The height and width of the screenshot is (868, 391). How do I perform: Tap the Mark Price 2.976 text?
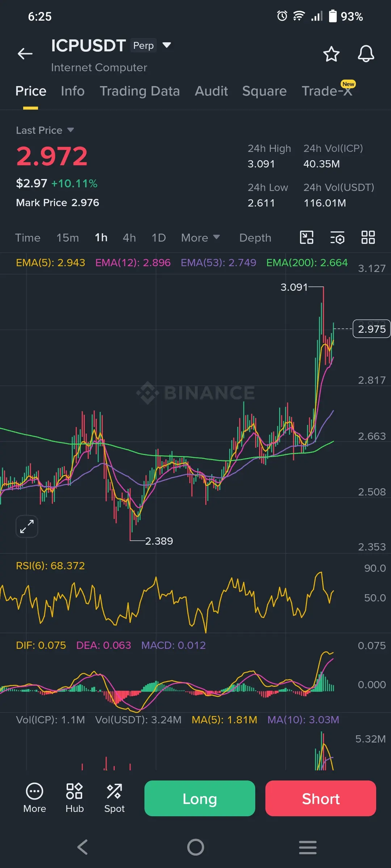click(x=58, y=203)
